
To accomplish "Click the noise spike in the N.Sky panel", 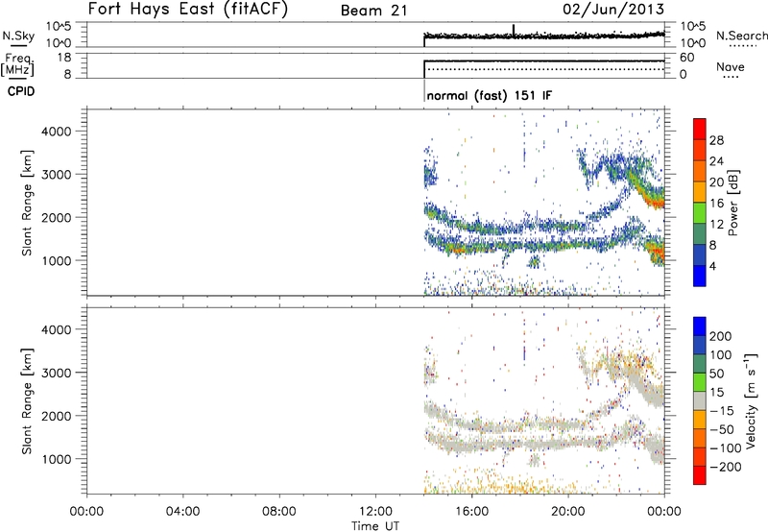I will coord(514,30).
